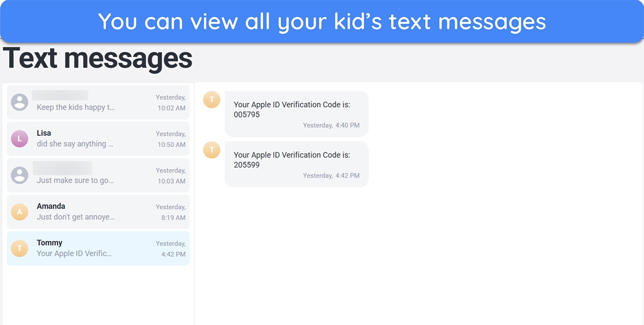
Task: Click the Yesterday, 4:40 PM timestamp
Action: pyautogui.click(x=331, y=125)
